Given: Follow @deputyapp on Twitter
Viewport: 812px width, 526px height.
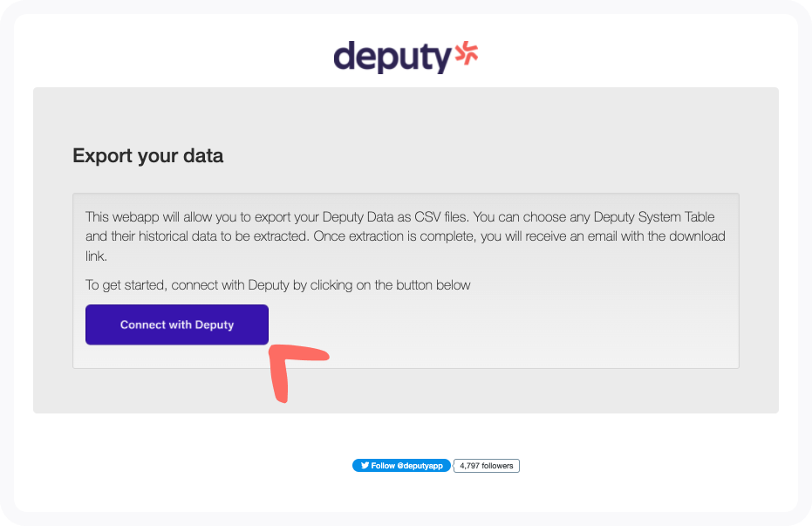Looking at the screenshot, I should pos(401,466).
